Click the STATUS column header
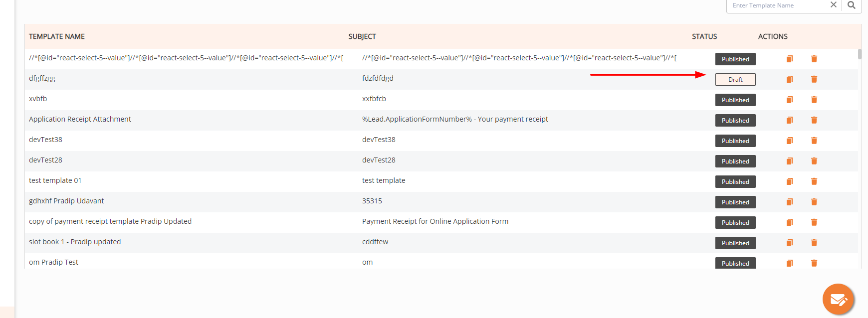This screenshot has width=868, height=318. tap(704, 36)
